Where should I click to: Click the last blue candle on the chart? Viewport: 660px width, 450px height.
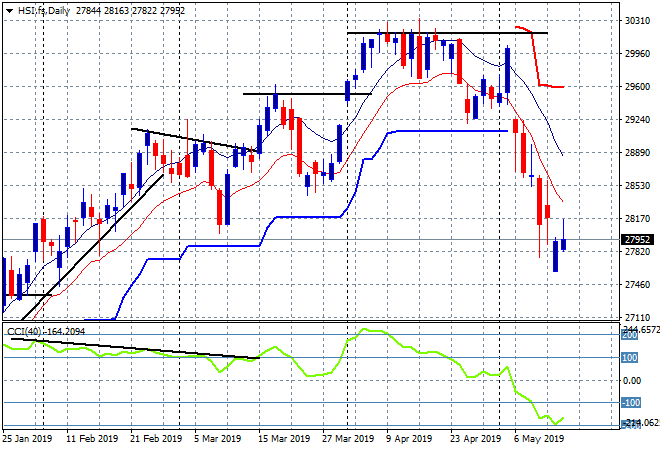pos(563,245)
